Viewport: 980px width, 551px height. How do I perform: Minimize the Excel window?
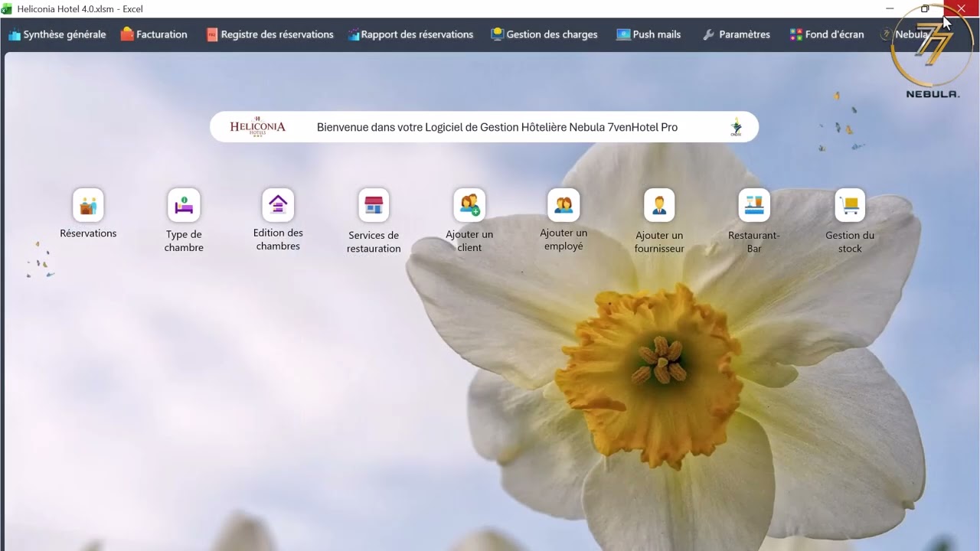click(x=890, y=8)
